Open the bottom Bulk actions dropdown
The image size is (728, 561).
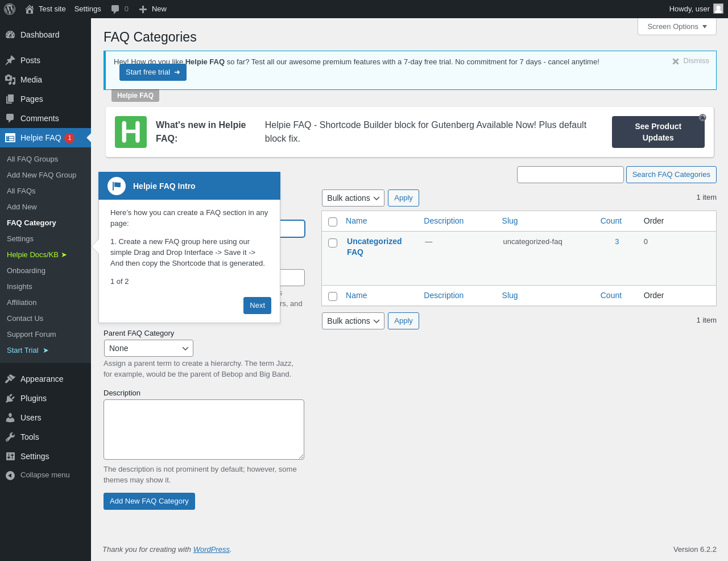(x=353, y=321)
